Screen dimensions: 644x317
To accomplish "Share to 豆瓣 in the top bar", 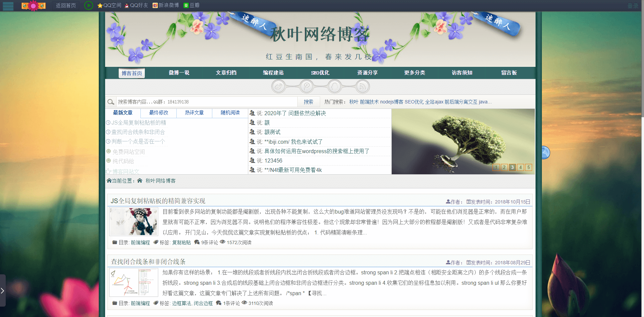I will point(191,5).
